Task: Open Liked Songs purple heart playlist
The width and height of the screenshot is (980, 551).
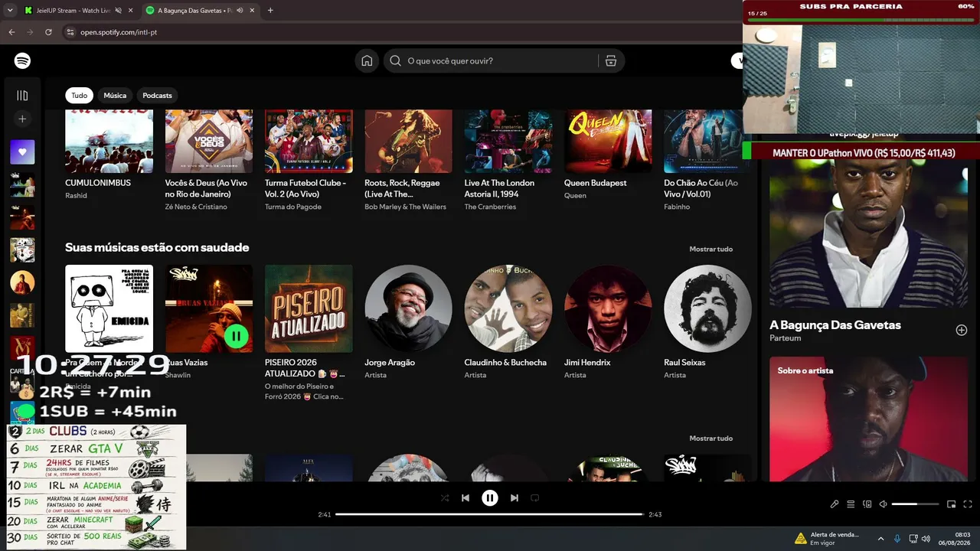Action: 22,152
